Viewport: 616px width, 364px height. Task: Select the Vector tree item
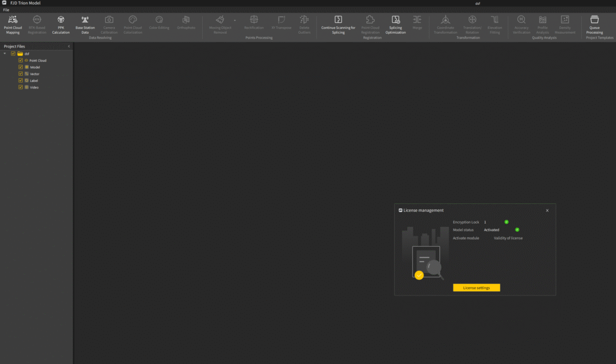(x=34, y=74)
